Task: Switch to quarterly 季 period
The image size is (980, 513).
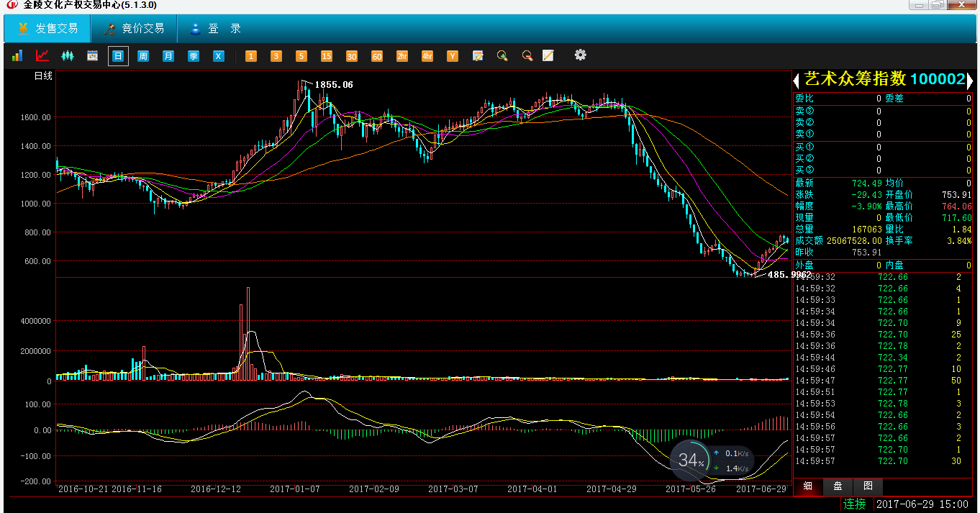Action: click(x=194, y=55)
